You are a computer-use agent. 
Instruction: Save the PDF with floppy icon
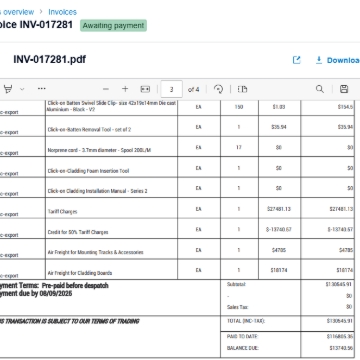coord(344,89)
